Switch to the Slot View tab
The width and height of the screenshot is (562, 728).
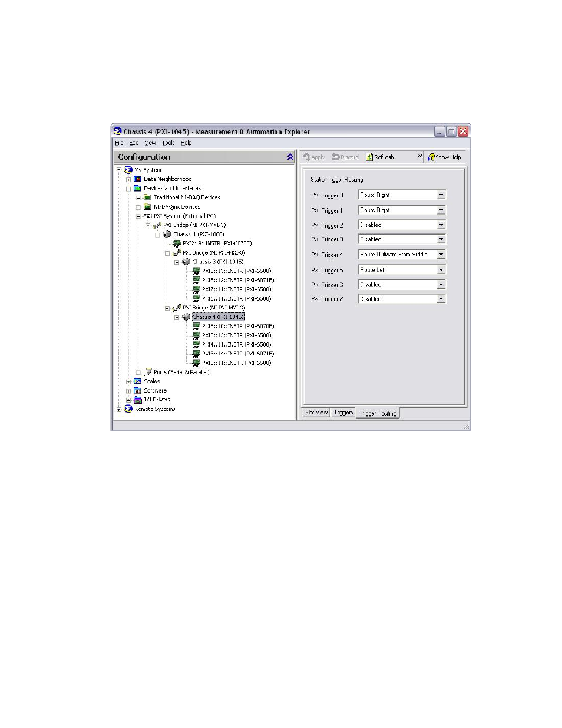[316, 413]
